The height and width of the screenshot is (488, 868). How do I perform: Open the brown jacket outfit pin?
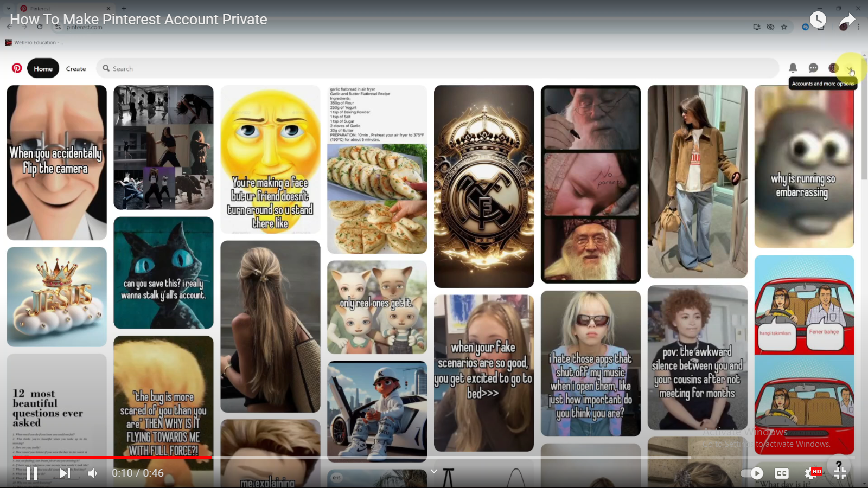click(x=698, y=182)
